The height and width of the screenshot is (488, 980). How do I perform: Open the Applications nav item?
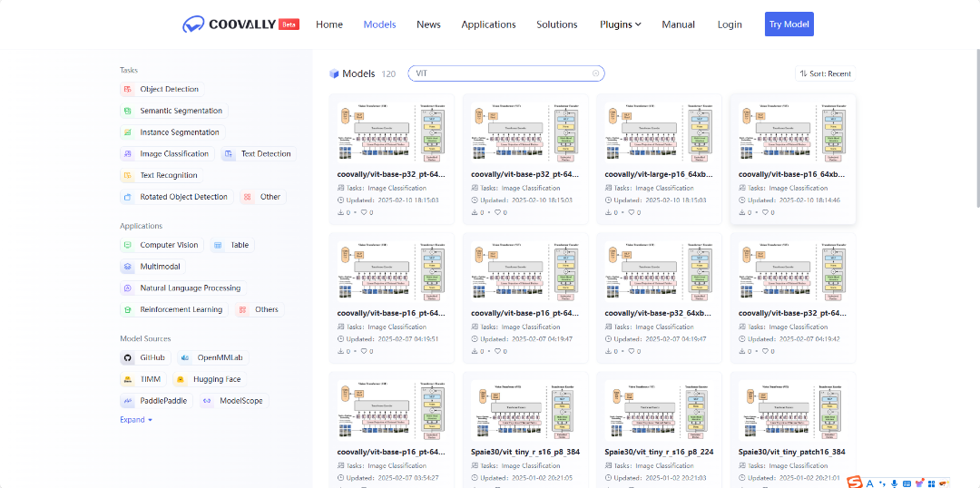pyautogui.click(x=489, y=24)
